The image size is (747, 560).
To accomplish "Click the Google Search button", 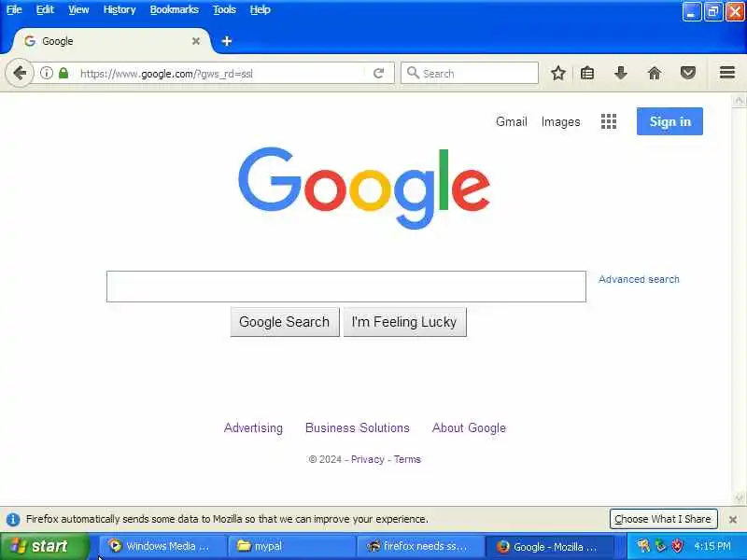I will click(285, 322).
